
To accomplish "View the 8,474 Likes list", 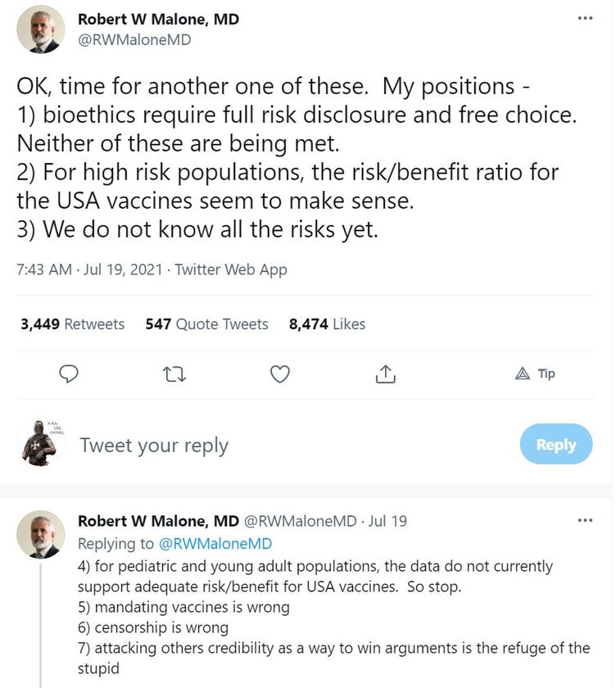I will tap(327, 324).
